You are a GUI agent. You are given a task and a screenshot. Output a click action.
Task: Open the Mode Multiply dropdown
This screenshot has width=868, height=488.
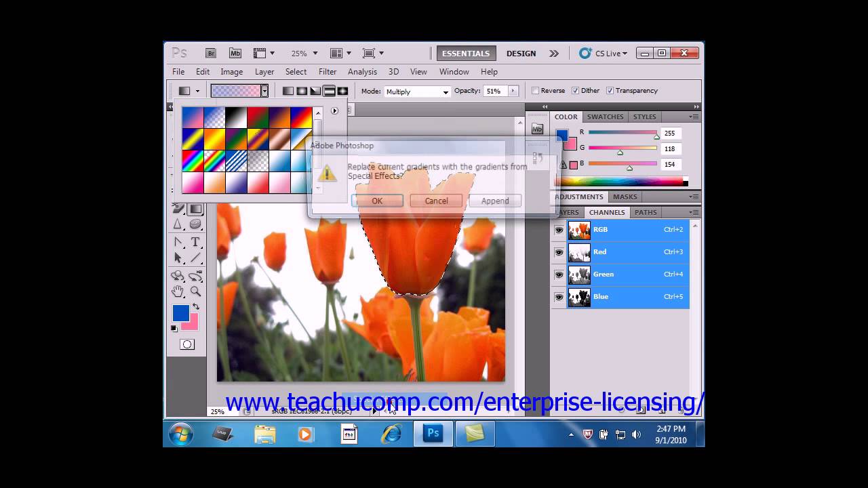[417, 91]
